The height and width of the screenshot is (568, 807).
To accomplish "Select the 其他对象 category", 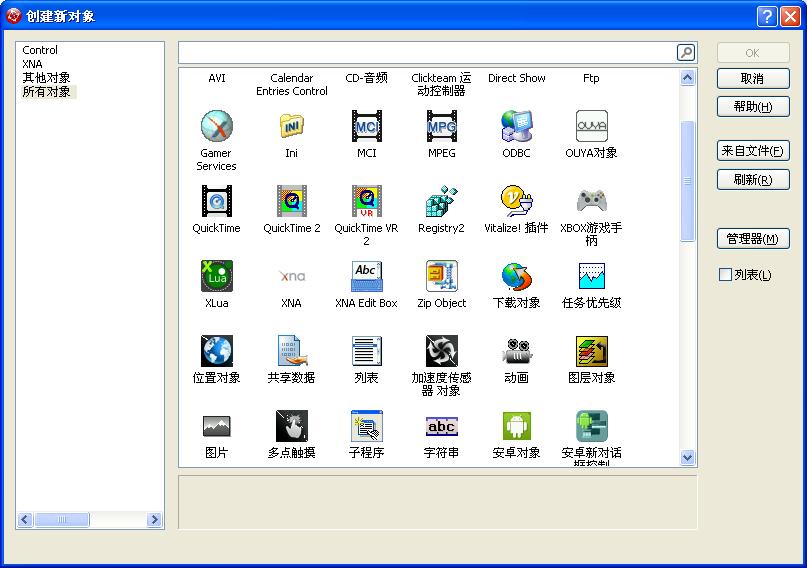I will (x=46, y=78).
